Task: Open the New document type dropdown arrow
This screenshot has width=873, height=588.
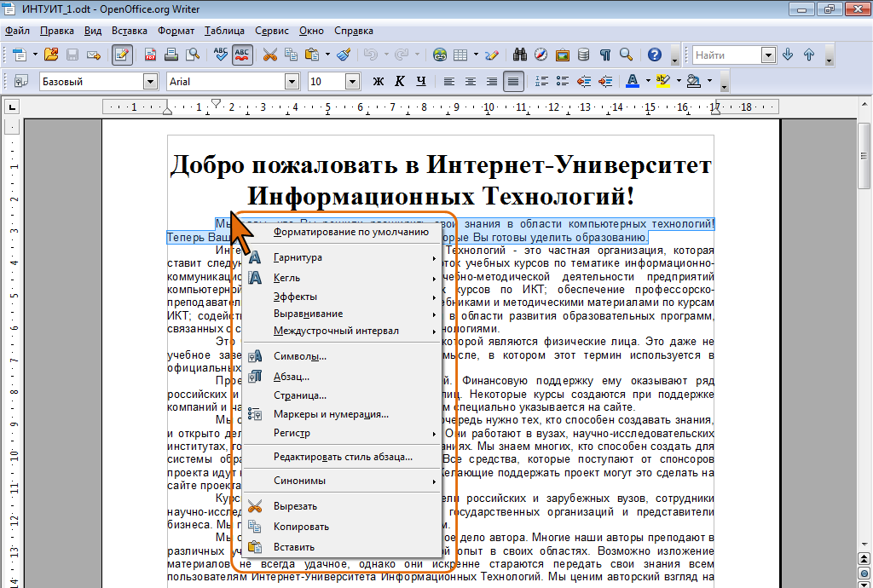Action: [x=34, y=55]
